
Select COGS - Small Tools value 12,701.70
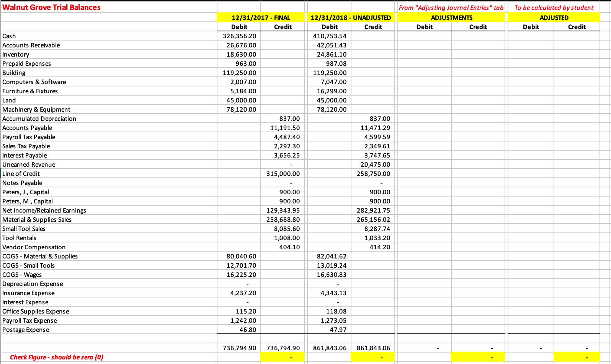click(239, 265)
